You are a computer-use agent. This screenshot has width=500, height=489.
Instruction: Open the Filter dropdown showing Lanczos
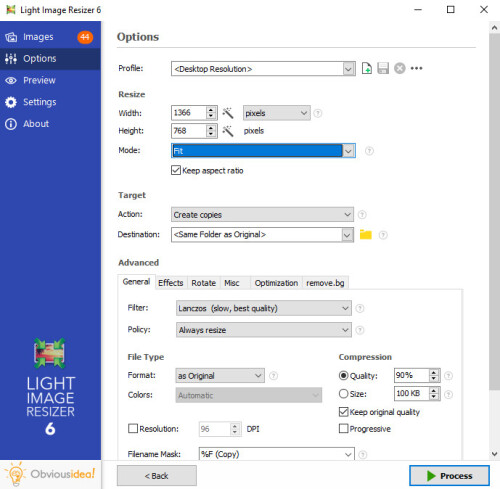[x=264, y=308]
